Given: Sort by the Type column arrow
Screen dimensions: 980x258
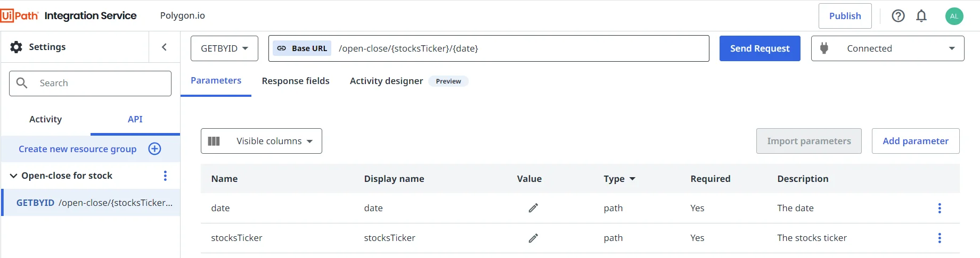Looking at the screenshot, I should click(x=632, y=179).
